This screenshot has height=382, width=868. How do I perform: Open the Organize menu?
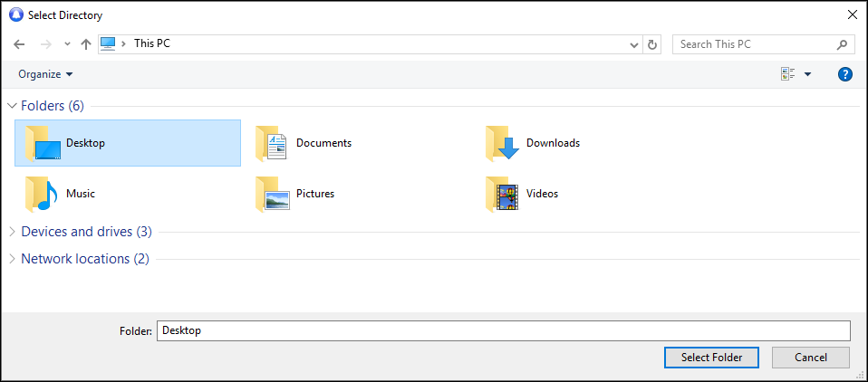45,74
